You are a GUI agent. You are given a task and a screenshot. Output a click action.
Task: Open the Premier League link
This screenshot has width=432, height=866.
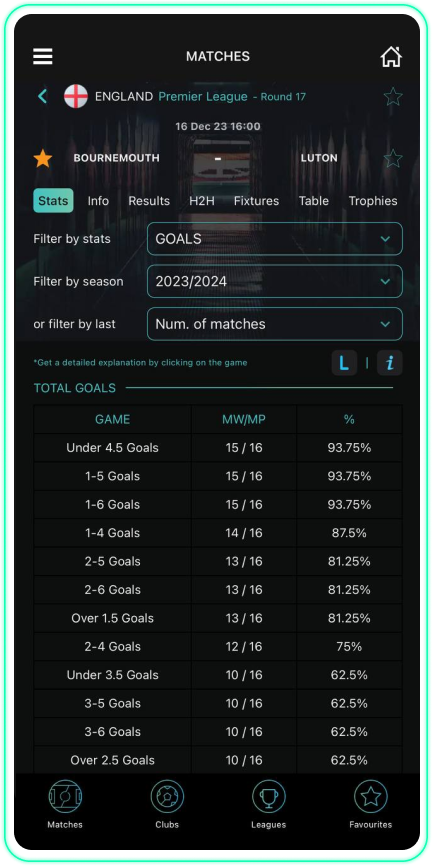coord(203,97)
